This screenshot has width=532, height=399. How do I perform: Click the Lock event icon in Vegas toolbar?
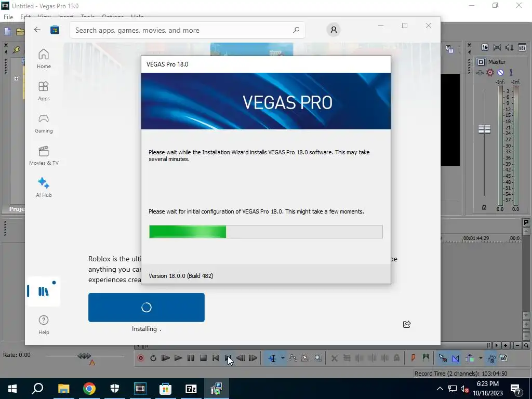pos(396,358)
